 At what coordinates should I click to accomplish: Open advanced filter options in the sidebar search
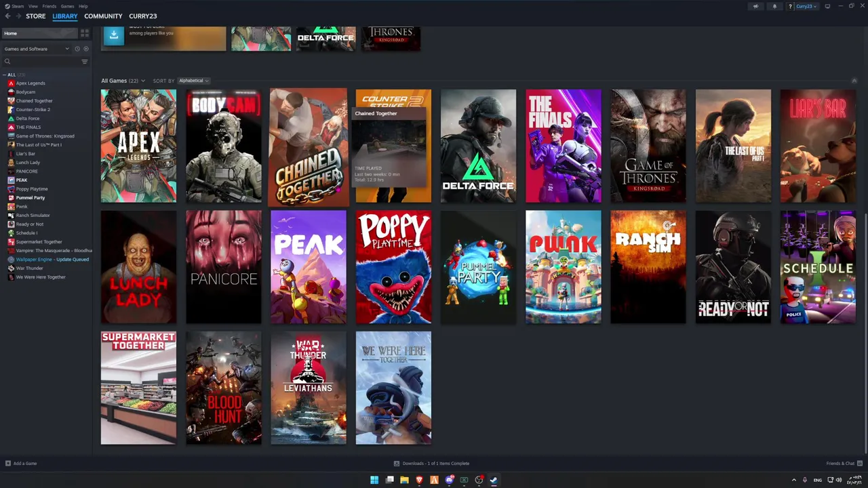point(85,62)
